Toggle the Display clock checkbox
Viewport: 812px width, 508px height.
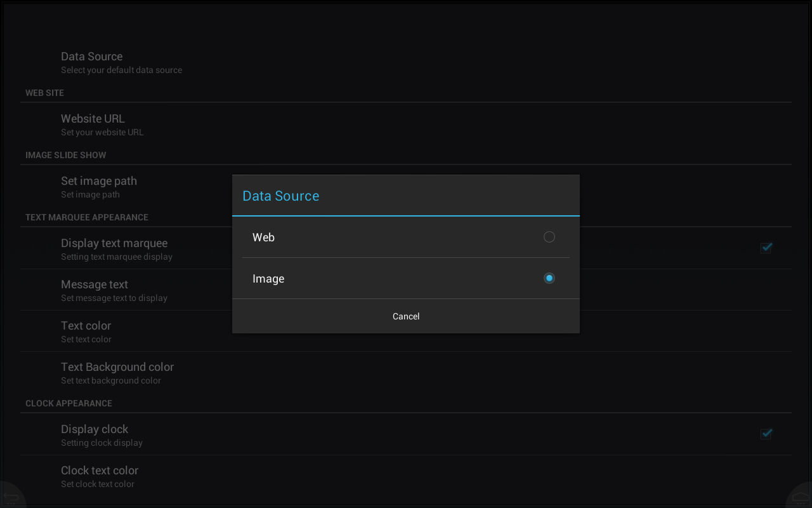(x=766, y=434)
